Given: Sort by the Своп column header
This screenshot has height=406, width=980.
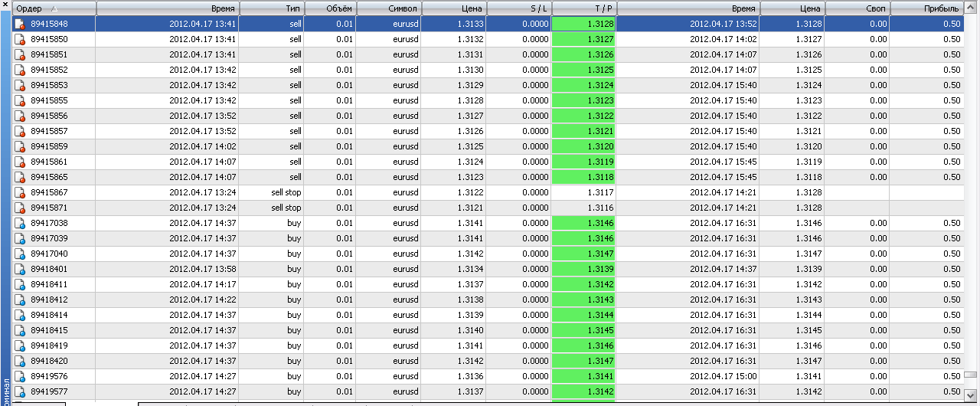Looking at the screenshot, I should click(857, 8).
